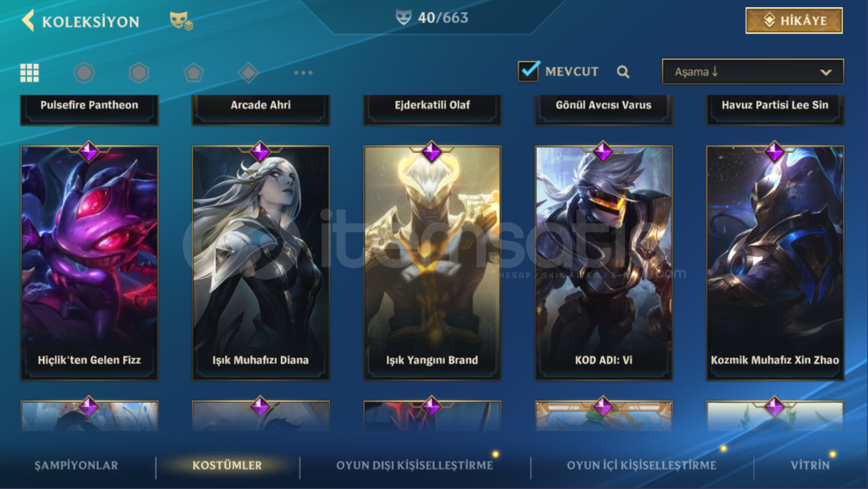
Task: Expand sort options with chevron arrow
Action: (826, 72)
